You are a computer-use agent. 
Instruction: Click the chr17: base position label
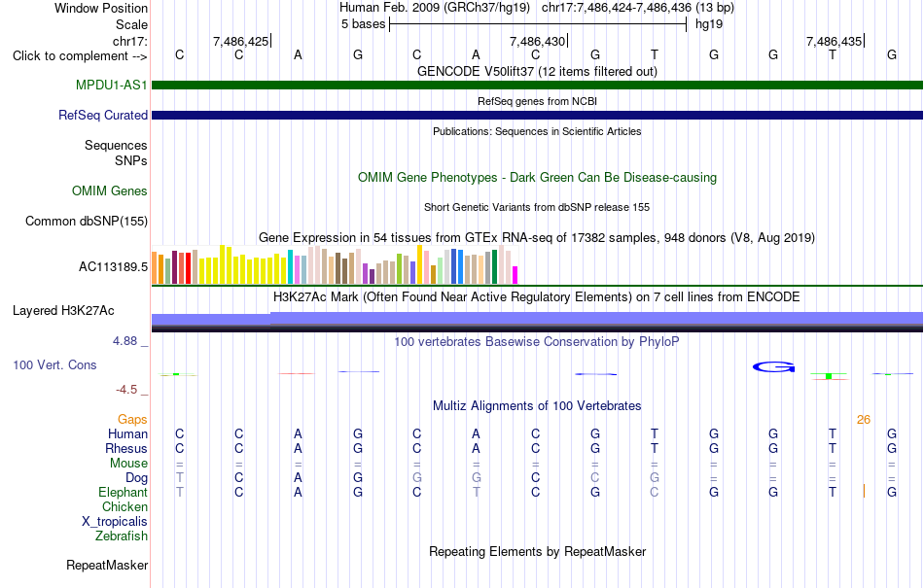click(x=129, y=41)
